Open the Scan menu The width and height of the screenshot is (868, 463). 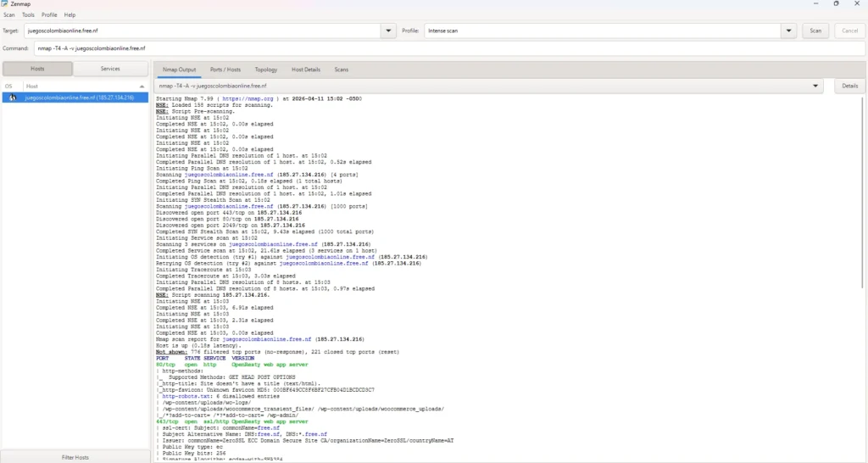coord(8,15)
